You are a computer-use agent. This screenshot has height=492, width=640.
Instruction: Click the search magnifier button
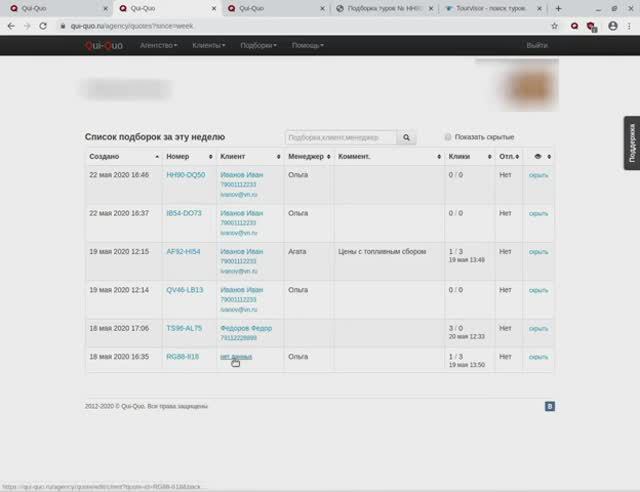point(406,138)
